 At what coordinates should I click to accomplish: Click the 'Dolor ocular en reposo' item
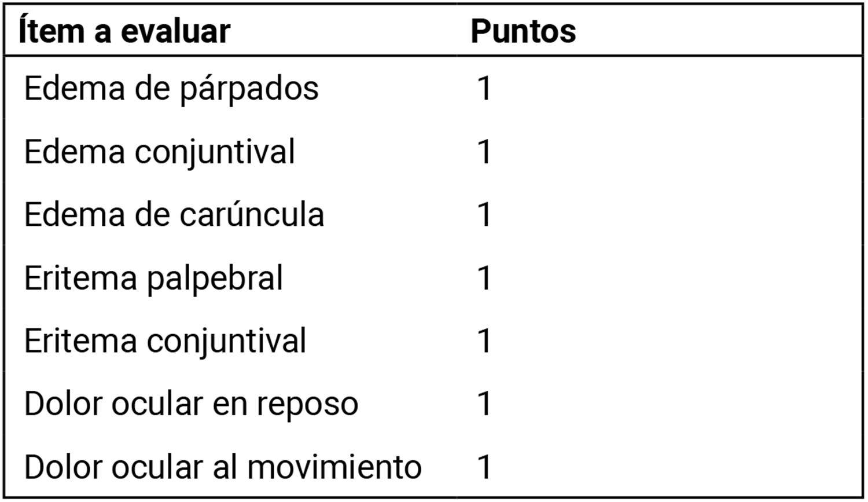click(x=191, y=404)
